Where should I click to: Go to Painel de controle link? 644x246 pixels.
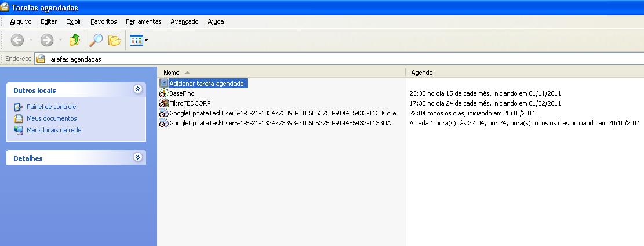pos(52,107)
